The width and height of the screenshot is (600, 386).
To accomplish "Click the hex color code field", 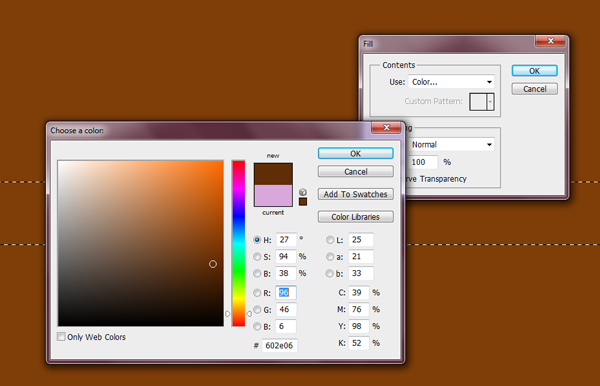I will tap(280, 345).
